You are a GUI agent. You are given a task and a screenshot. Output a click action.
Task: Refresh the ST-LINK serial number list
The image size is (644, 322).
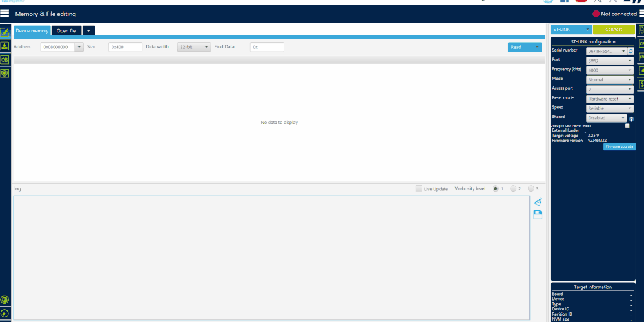(631, 52)
